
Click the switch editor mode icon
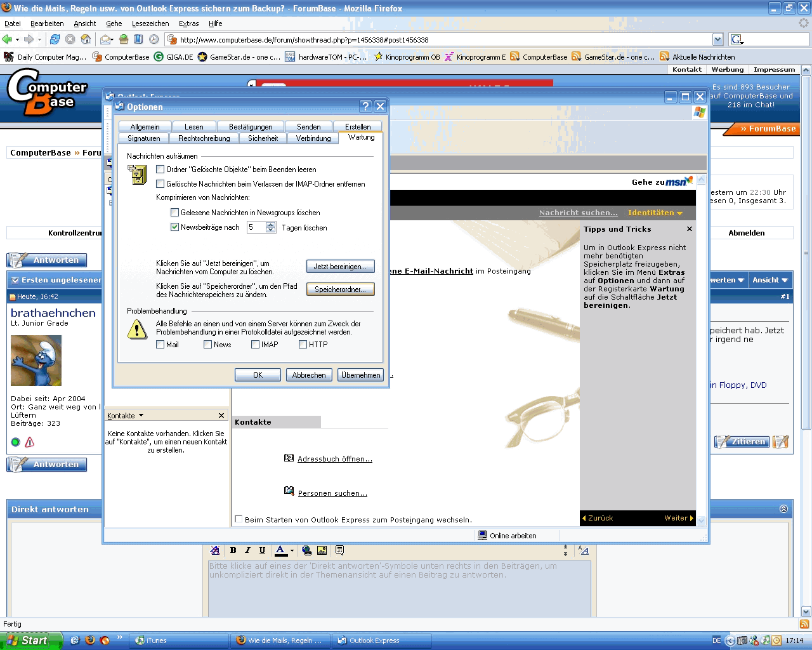[584, 550]
